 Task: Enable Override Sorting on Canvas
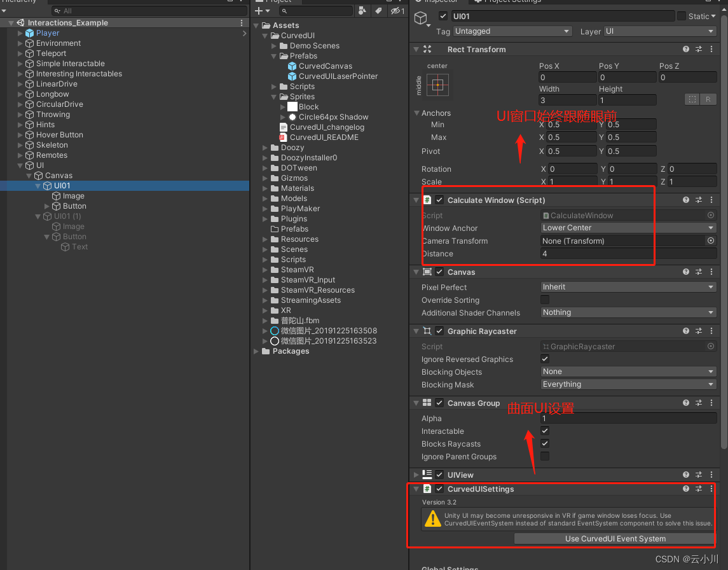[545, 300]
